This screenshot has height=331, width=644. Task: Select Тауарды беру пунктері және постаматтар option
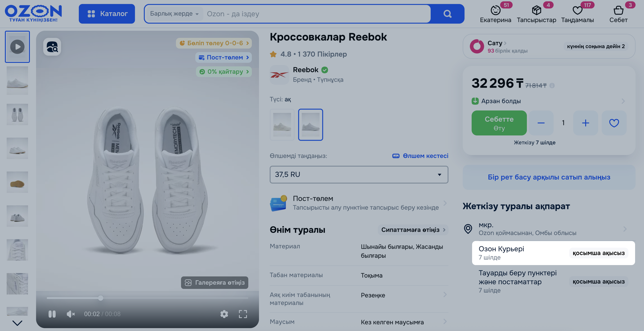tap(553, 282)
